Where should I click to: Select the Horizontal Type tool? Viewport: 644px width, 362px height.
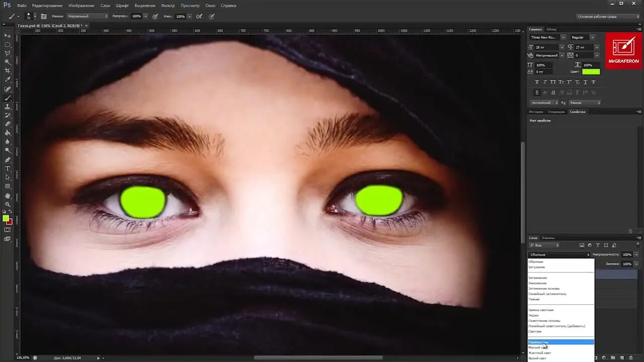pos(8,168)
